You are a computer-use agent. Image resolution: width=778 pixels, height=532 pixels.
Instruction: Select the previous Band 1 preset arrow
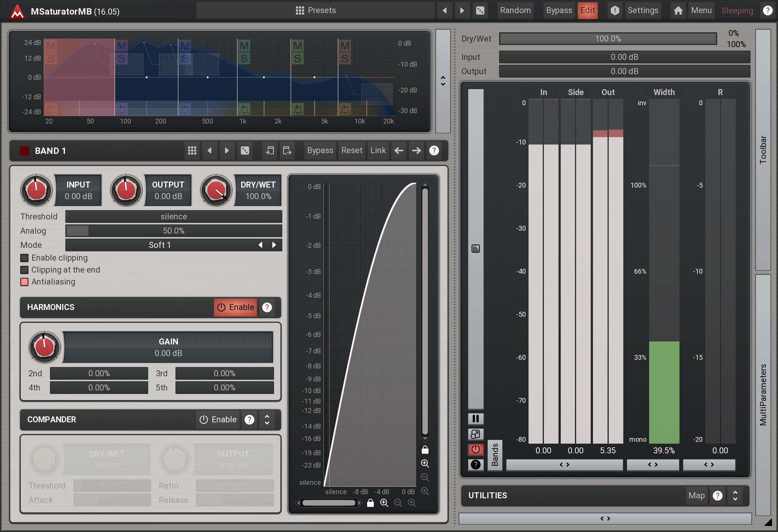coord(209,151)
